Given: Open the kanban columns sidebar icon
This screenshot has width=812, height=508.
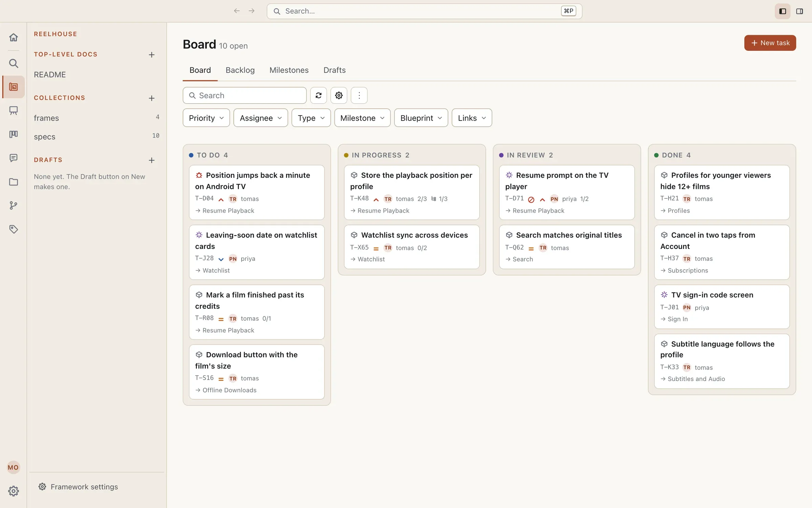Looking at the screenshot, I should click(x=13, y=134).
